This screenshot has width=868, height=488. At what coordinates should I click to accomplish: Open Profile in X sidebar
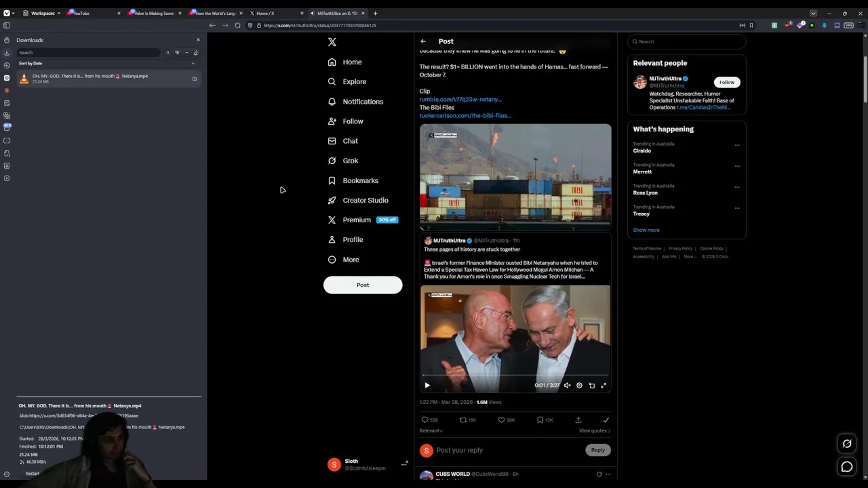click(346, 239)
